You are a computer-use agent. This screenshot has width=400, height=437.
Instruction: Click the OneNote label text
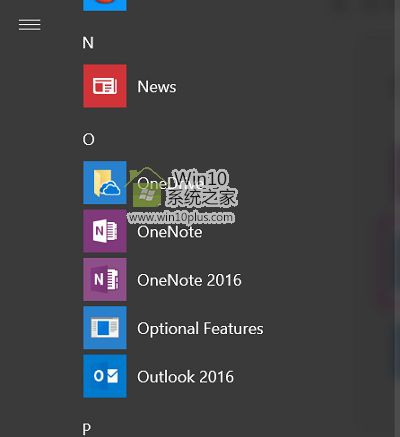tap(170, 232)
